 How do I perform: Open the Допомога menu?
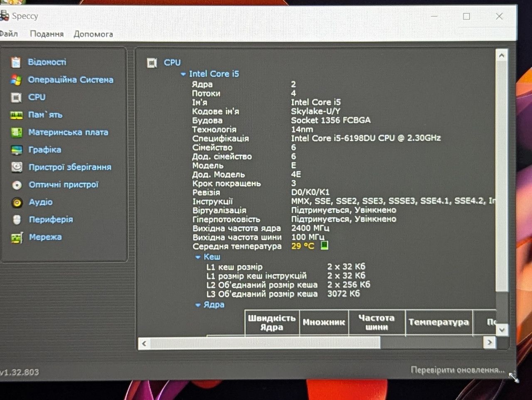(x=93, y=34)
